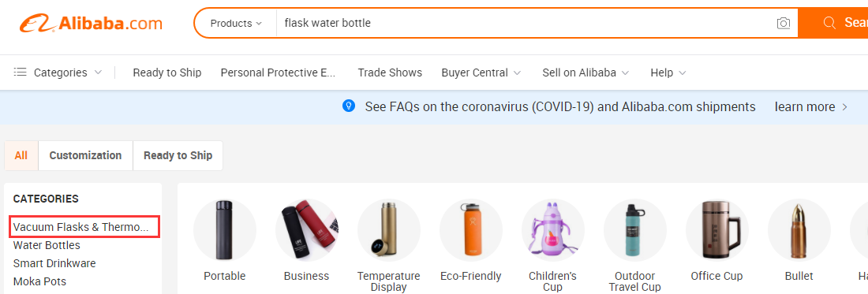Click the Categories list icon
The image size is (868, 294).
[x=21, y=73]
